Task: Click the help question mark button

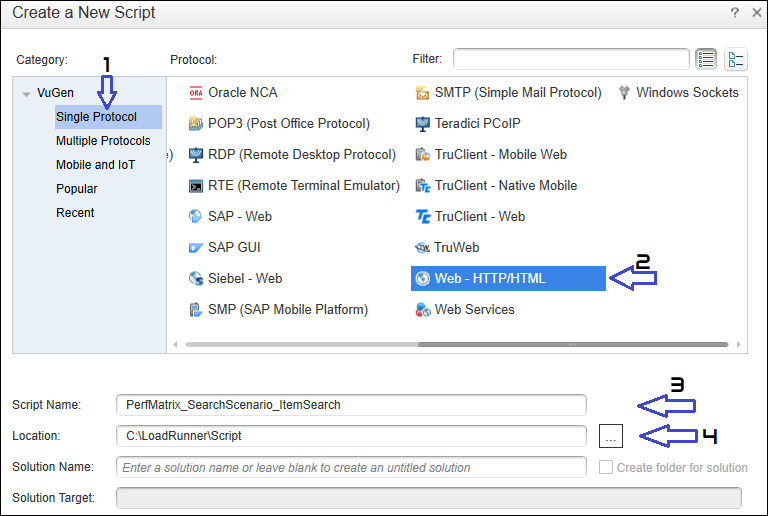Action: 734,13
